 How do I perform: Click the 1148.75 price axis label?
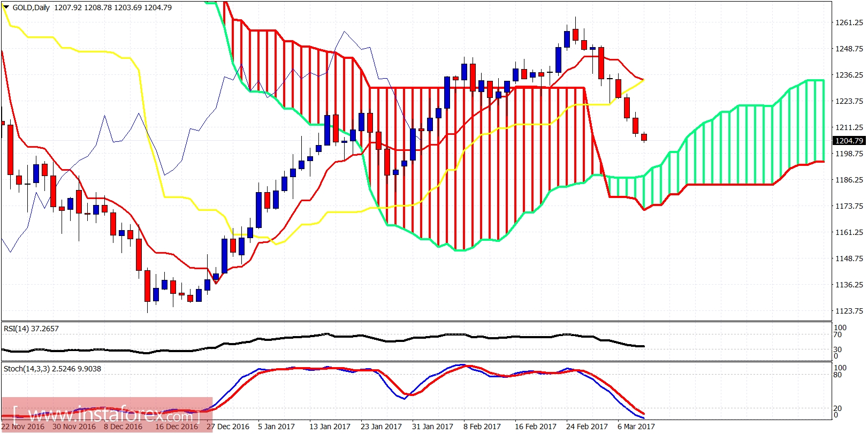pyautogui.click(x=849, y=258)
